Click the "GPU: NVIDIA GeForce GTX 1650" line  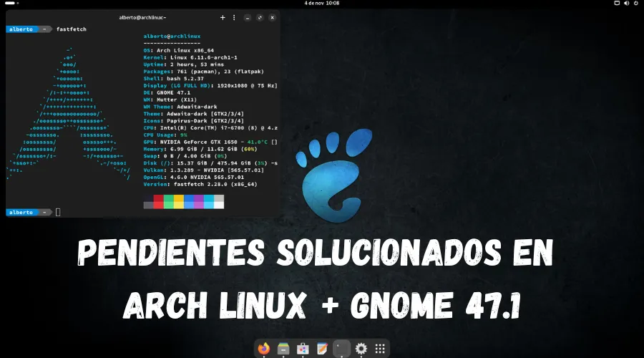click(x=210, y=142)
